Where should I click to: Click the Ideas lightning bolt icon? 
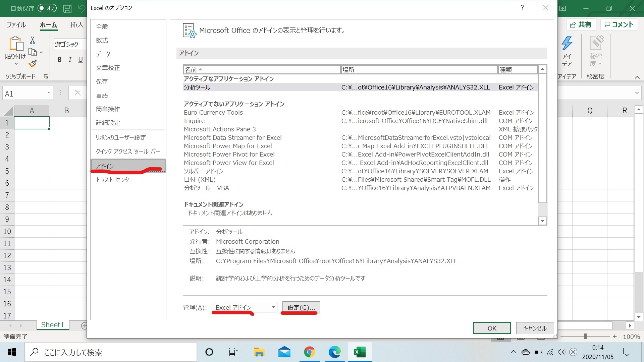(x=567, y=44)
